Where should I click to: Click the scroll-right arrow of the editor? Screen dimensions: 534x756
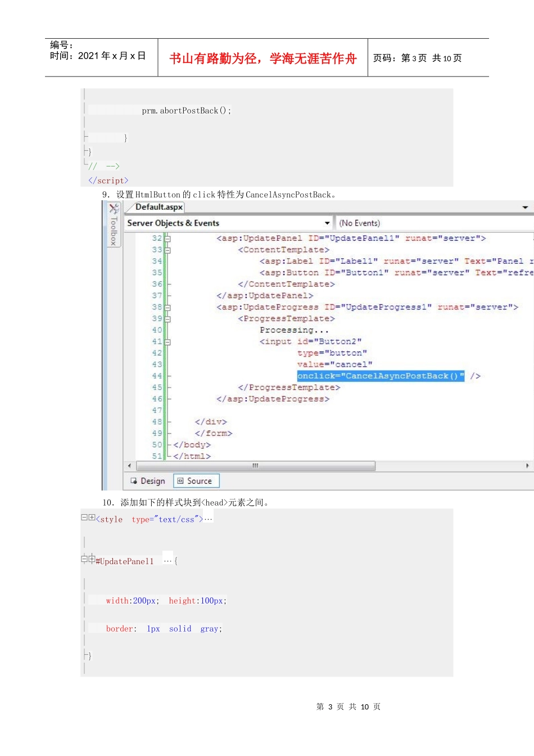click(527, 466)
